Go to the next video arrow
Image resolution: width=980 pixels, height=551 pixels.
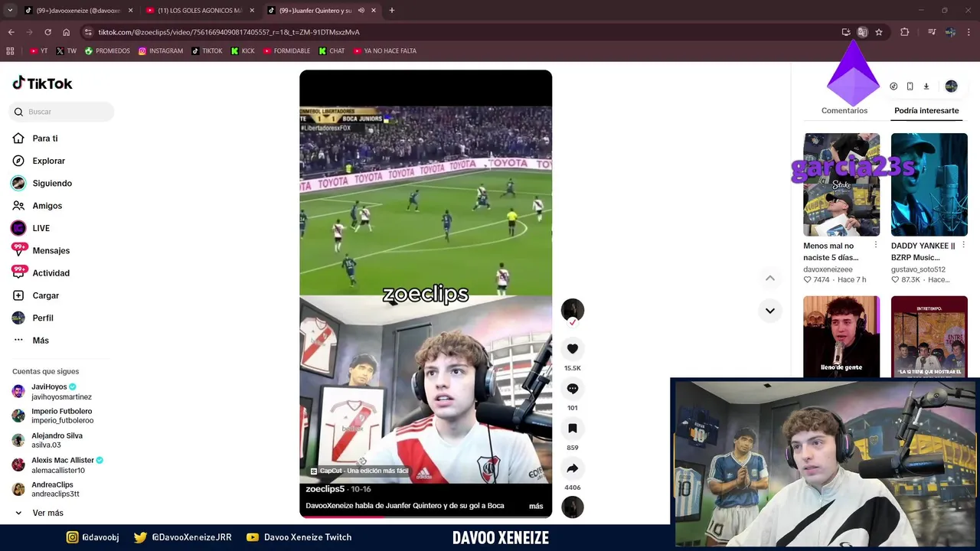pos(769,311)
